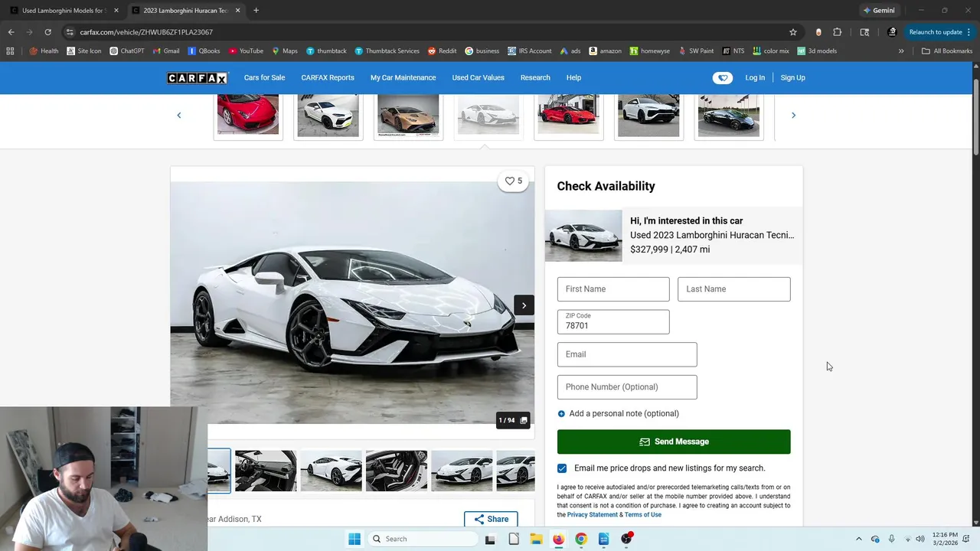Click the Phone Number field
Screen dimensions: 980x551
[627, 387]
